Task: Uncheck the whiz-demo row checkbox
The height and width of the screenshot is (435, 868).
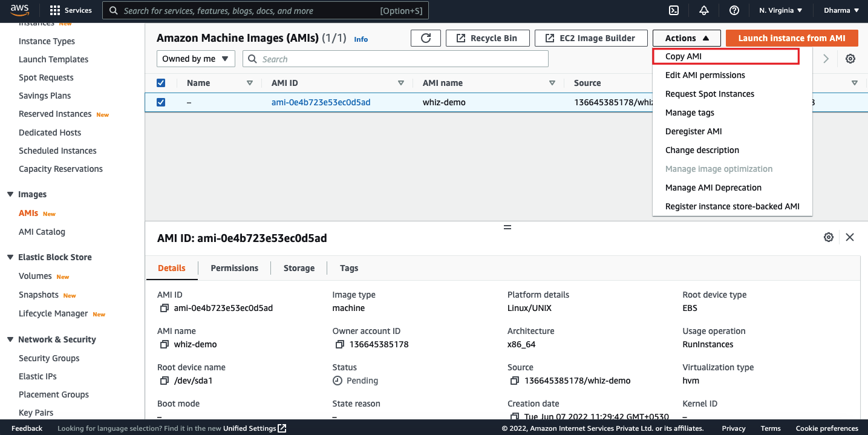Action: pos(161,102)
